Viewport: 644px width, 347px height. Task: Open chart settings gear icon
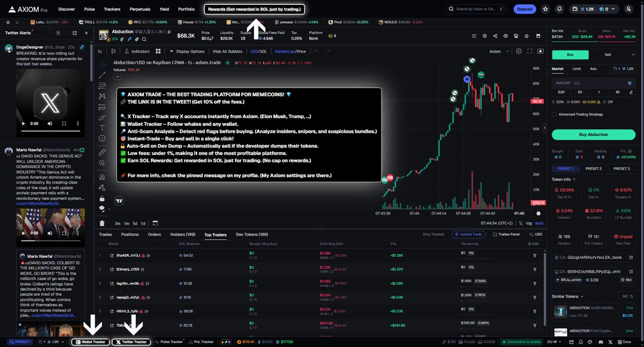[x=518, y=52]
